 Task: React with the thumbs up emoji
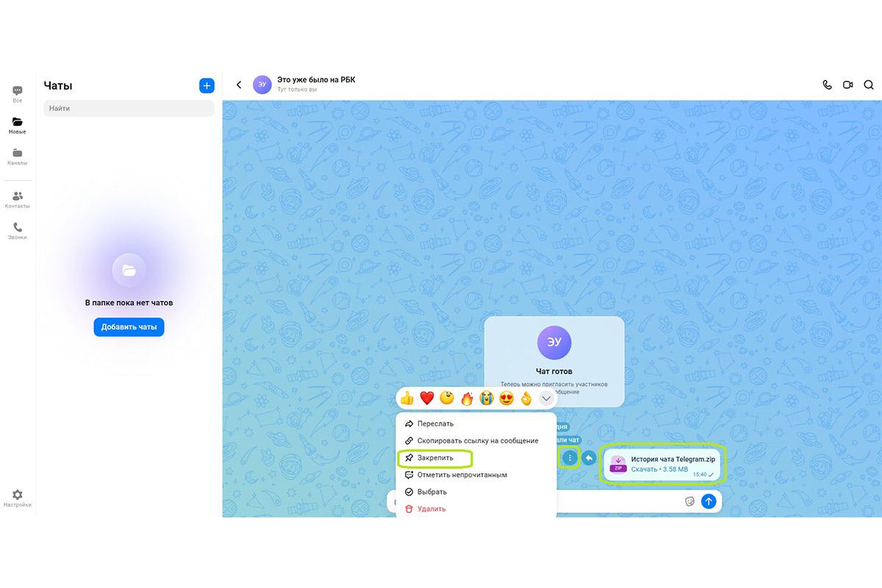pyautogui.click(x=407, y=398)
